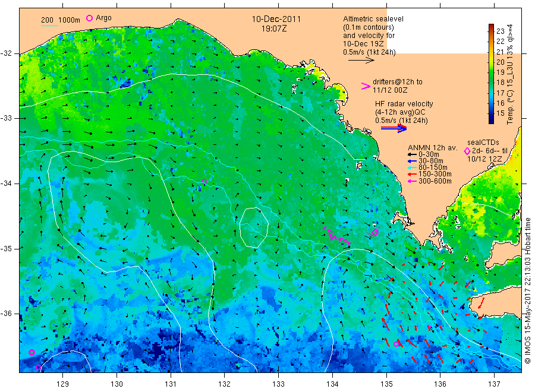The image size is (535, 392).
Task: Click the red-blue HF radar velocity arrow
Action: (x=394, y=128)
